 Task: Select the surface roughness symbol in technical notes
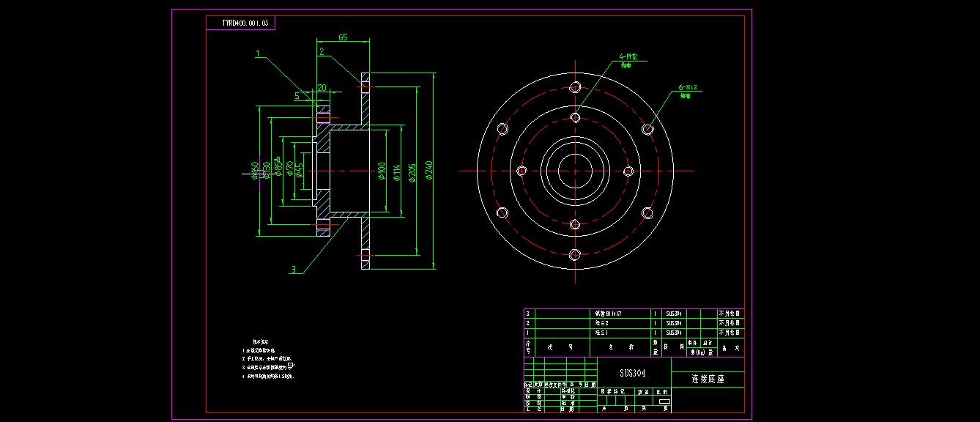point(290,365)
